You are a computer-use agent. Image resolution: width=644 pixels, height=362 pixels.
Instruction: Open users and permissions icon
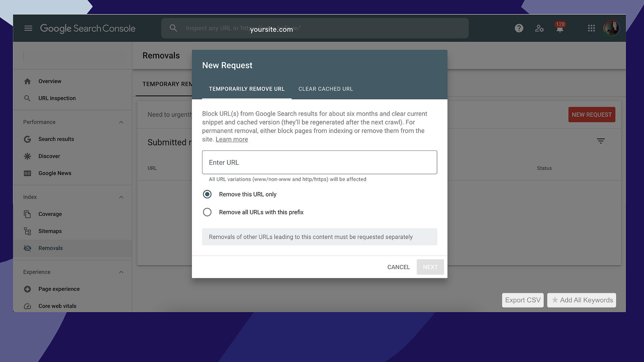[x=539, y=28]
